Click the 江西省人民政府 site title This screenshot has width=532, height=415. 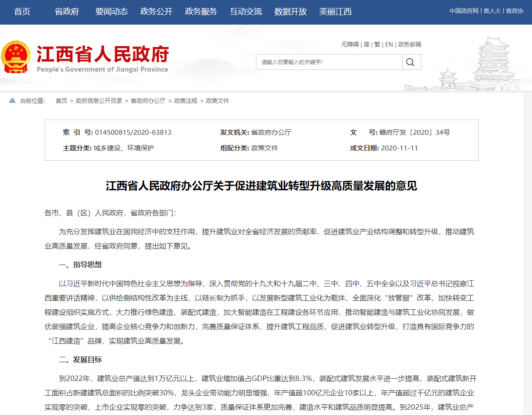click(102, 54)
